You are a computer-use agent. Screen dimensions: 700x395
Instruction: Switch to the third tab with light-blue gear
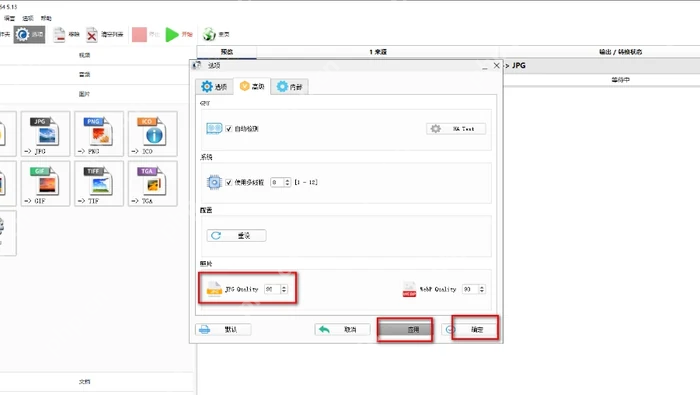290,87
